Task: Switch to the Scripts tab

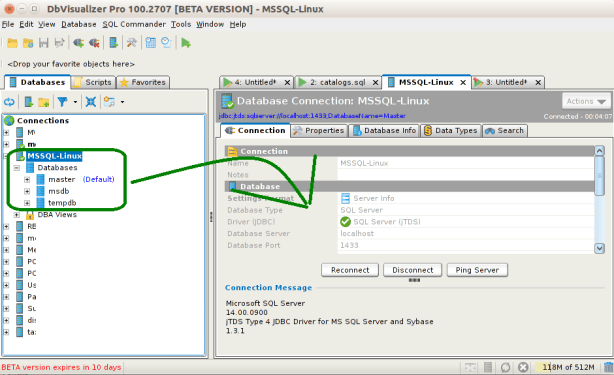Action: (x=94, y=82)
